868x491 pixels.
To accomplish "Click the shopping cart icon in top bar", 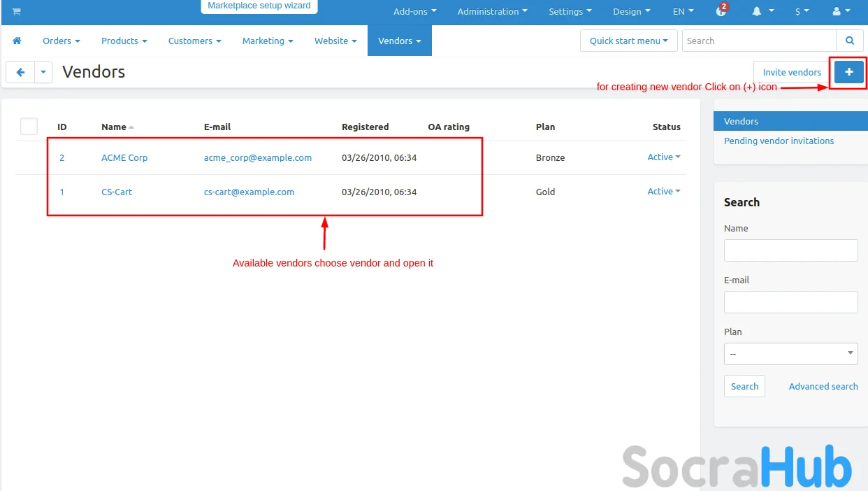I will click(x=16, y=12).
